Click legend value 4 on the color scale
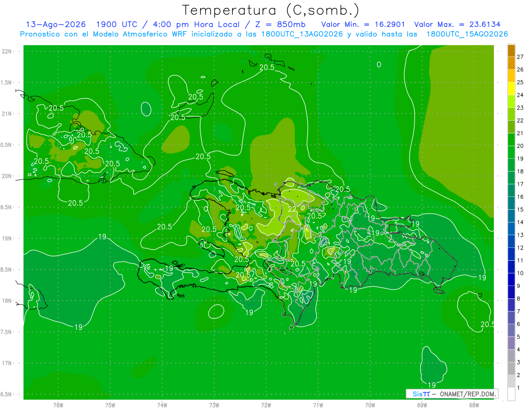This screenshot has width=532, height=411. click(x=519, y=350)
